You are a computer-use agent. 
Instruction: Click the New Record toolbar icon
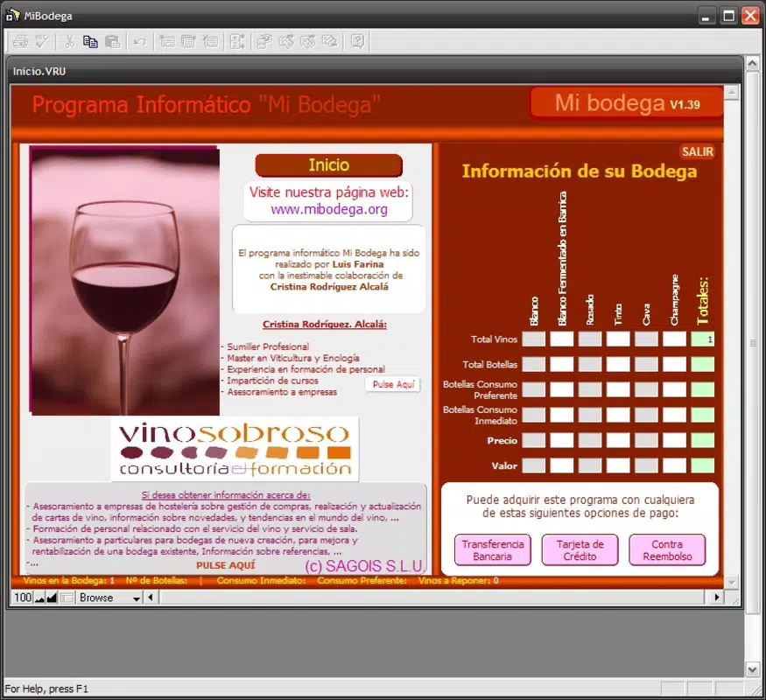(167, 42)
